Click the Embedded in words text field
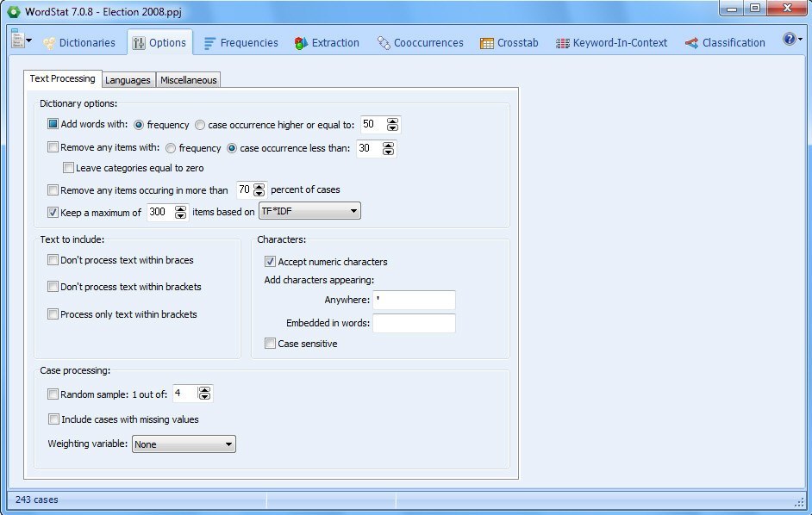 (x=414, y=323)
